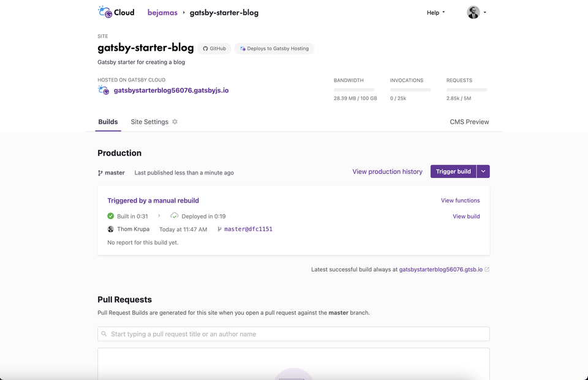Open the master@dfc1151 commit link
The width and height of the screenshot is (588, 380).
pyautogui.click(x=248, y=229)
